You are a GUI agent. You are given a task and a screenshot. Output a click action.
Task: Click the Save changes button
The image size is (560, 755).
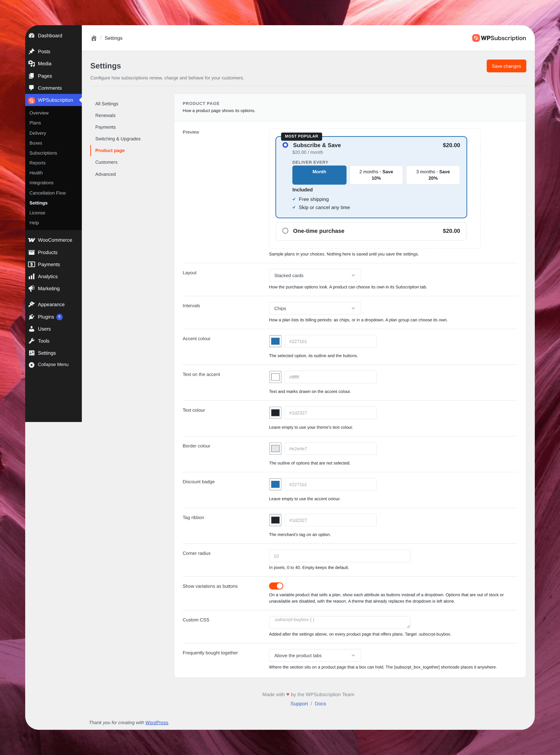506,66
